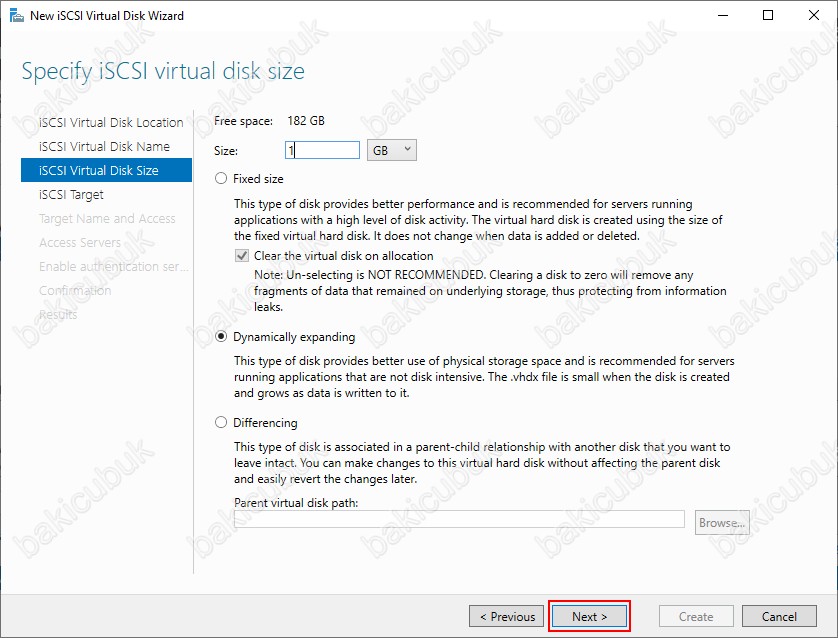Click the Parent virtual disk path field

(x=459, y=519)
